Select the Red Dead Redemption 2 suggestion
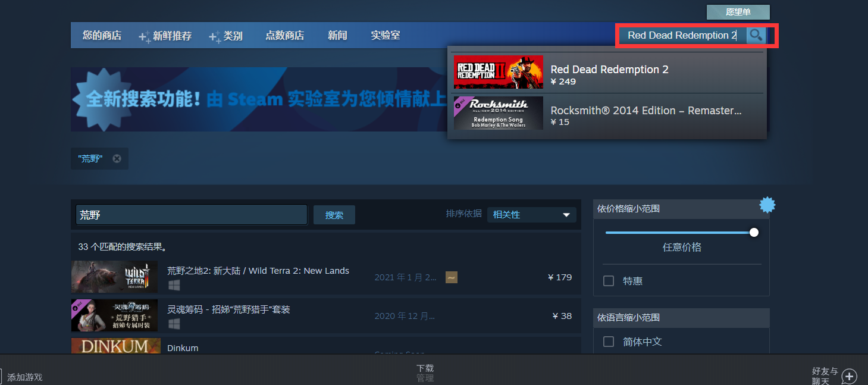 tap(608, 73)
